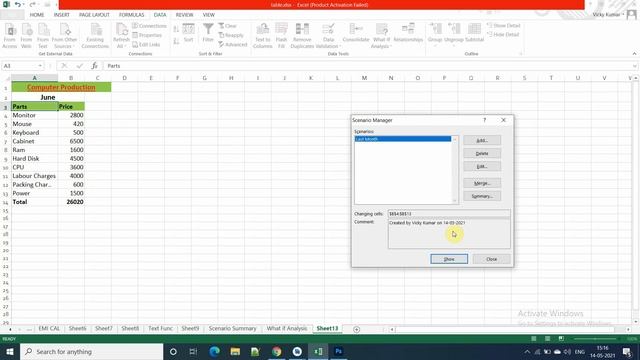The image size is (640, 360).
Task: Click Close button in Scenario Manager
Action: click(491, 259)
